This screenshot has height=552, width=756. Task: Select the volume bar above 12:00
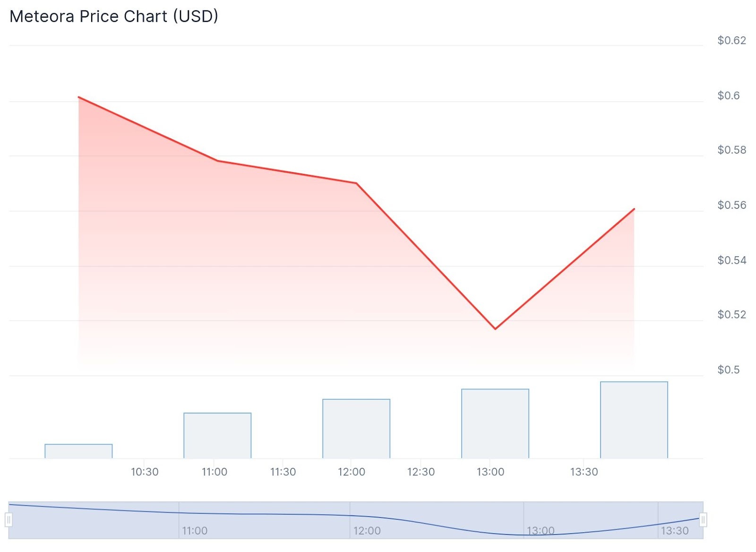(356, 429)
